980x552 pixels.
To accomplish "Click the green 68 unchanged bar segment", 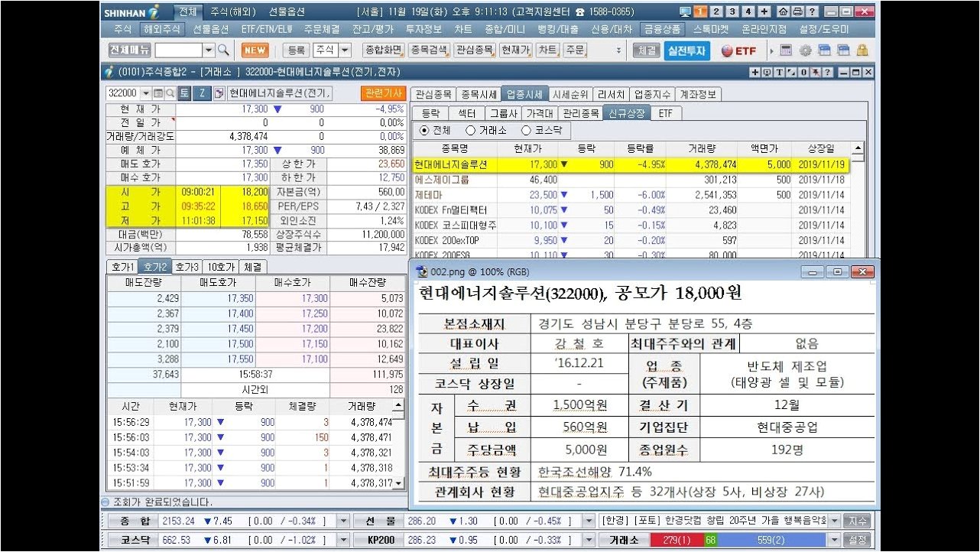I will [711, 540].
